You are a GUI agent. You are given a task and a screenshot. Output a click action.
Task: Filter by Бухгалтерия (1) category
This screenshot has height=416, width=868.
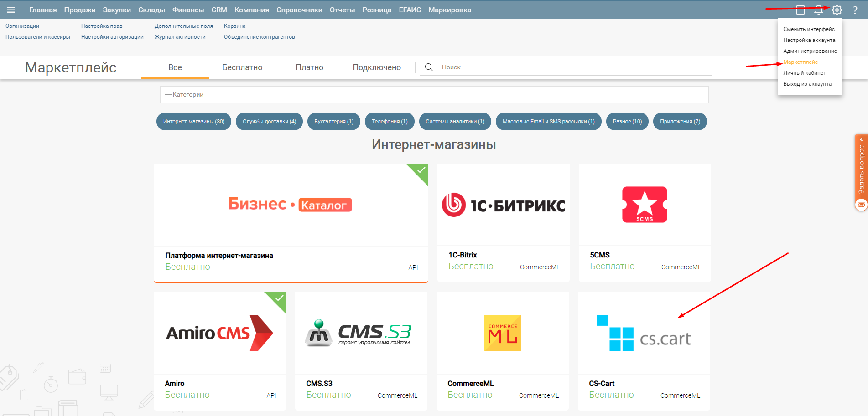(x=334, y=122)
